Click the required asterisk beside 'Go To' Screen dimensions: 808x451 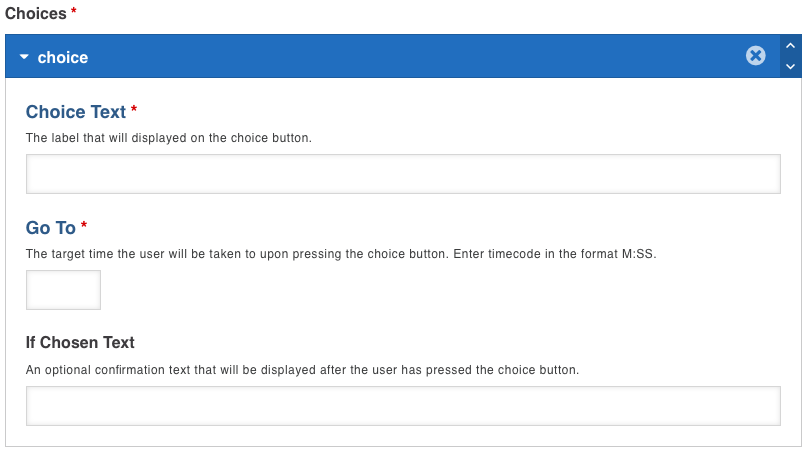pos(84,226)
